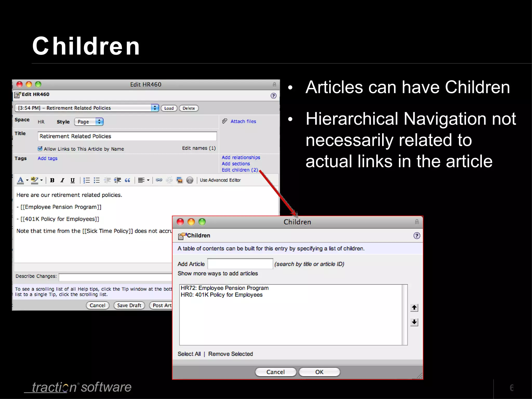Click the children list scrollbar
The height and width of the screenshot is (399, 532).
(404, 315)
